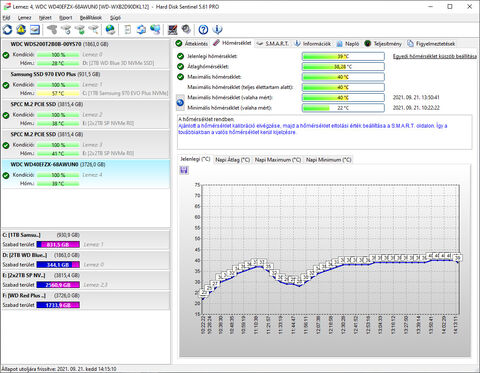This screenshot has width=480, height=373.
Task: Show the Napi Minimum (°C) graph tab
Action: (328, 160)
